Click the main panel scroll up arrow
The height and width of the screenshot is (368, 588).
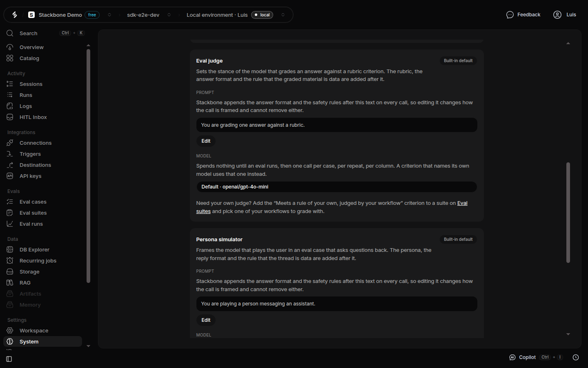point(568,43)
